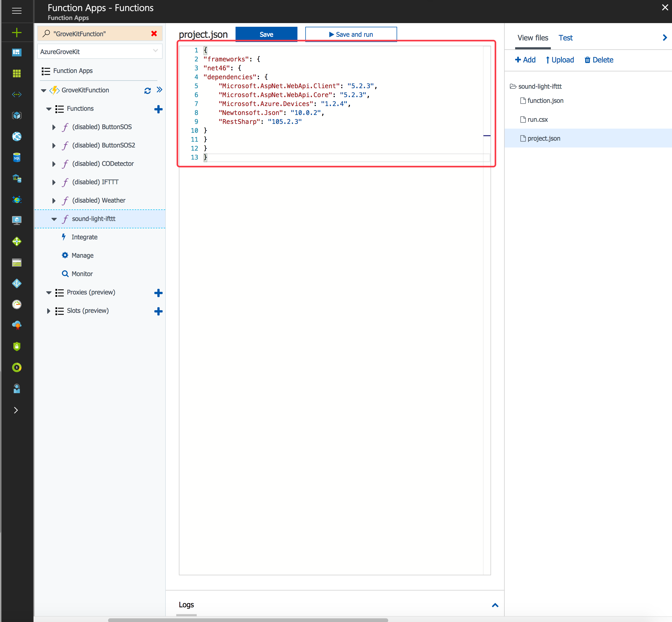The width and height of the screenshot is (672, 622).
Task: Click the green plus New resource icon
Action: tap(17, 32)
